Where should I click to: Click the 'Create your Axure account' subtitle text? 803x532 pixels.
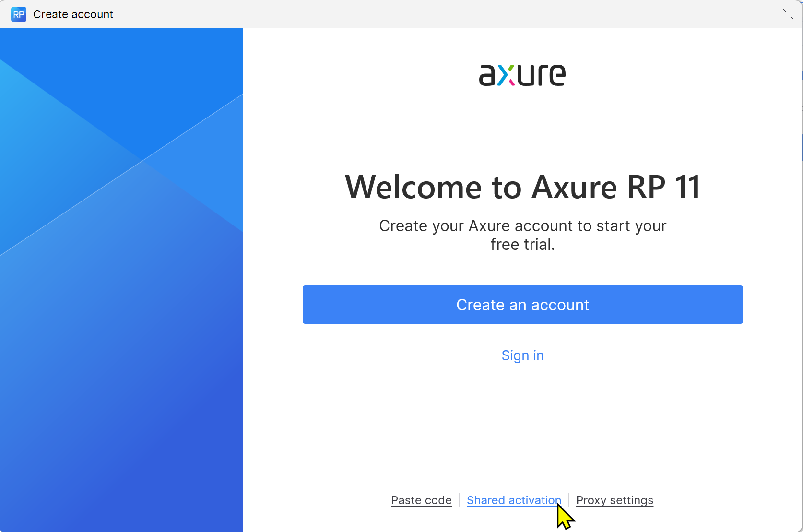point(522,226)
